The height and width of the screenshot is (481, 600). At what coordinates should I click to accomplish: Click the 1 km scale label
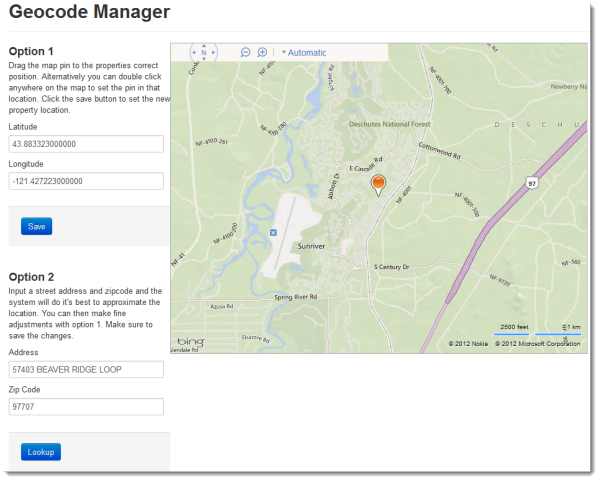pyautogui.click(x=574, y=327)
